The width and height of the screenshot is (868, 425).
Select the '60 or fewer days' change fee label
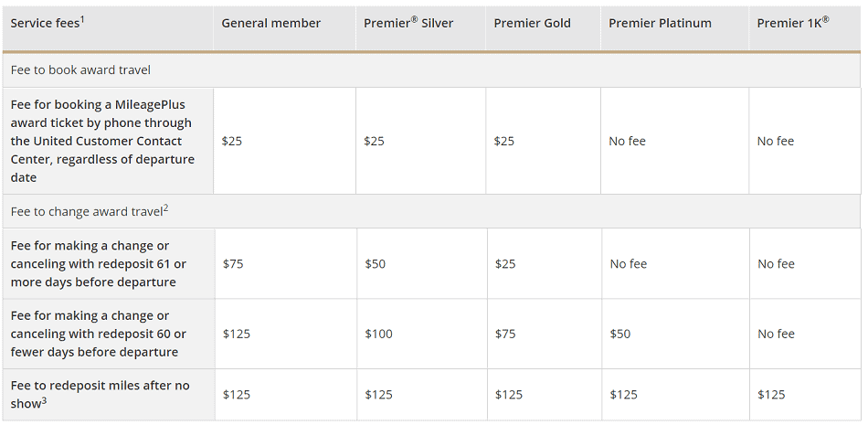pyautogui.click(x=99, y=334)
